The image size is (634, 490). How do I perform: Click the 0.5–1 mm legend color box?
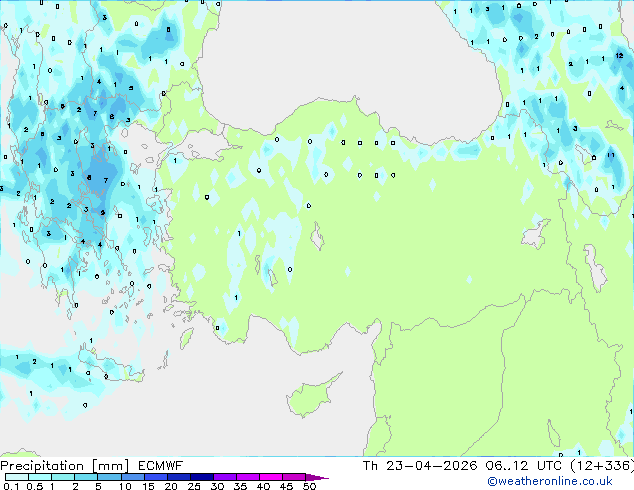click(x=40, y=477)
